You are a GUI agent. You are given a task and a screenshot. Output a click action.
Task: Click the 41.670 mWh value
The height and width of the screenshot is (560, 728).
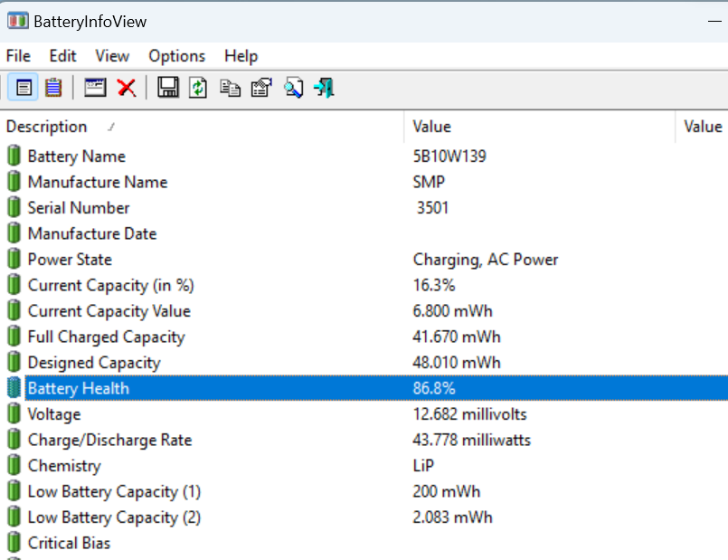coord(457,337)
